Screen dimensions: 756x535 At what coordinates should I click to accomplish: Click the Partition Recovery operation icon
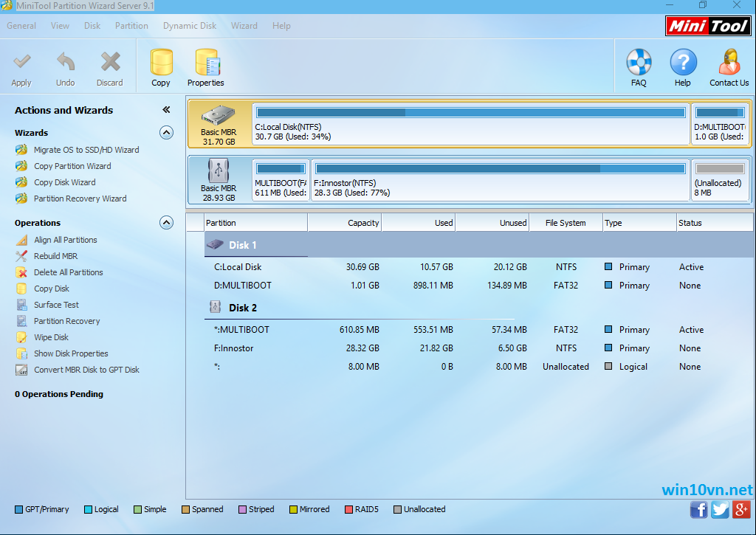coord(21,321)
